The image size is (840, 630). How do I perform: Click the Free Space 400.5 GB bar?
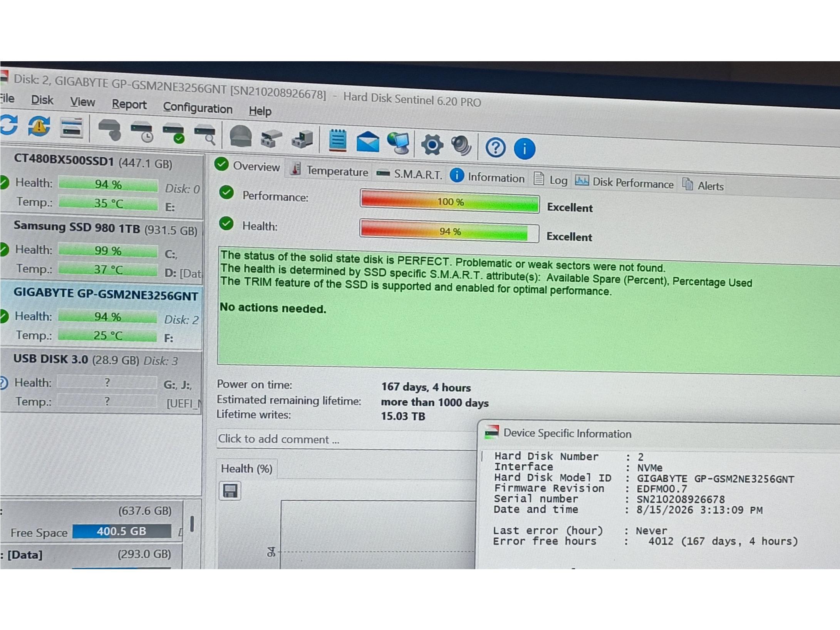(x=122, y=531)
